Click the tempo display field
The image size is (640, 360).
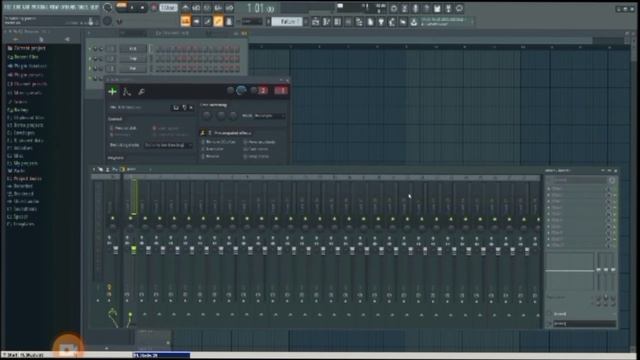[168, 8]
